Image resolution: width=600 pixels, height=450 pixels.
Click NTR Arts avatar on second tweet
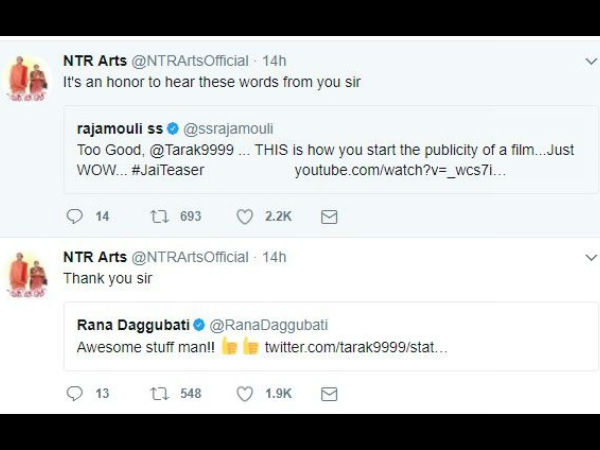click(x=28, y=269)
